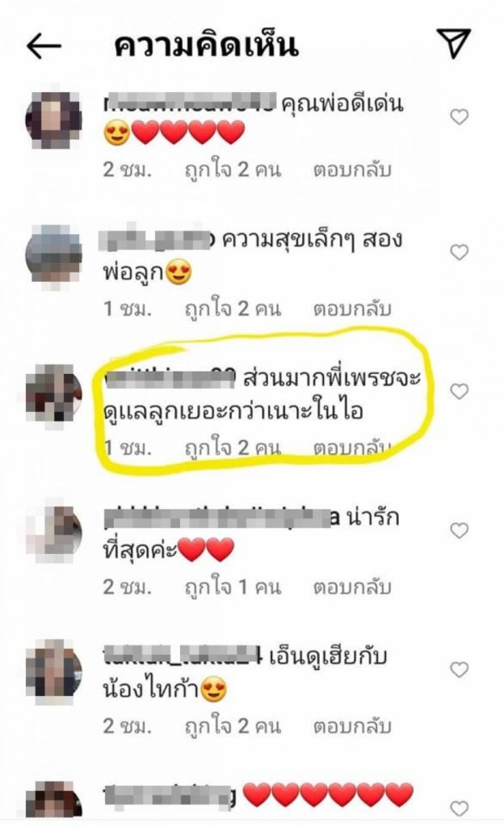504x827 pixels.
Task: Open avatar beside เอ็นดูเฮีย comment
Action: pyautogui.click(x=54, y=672)
